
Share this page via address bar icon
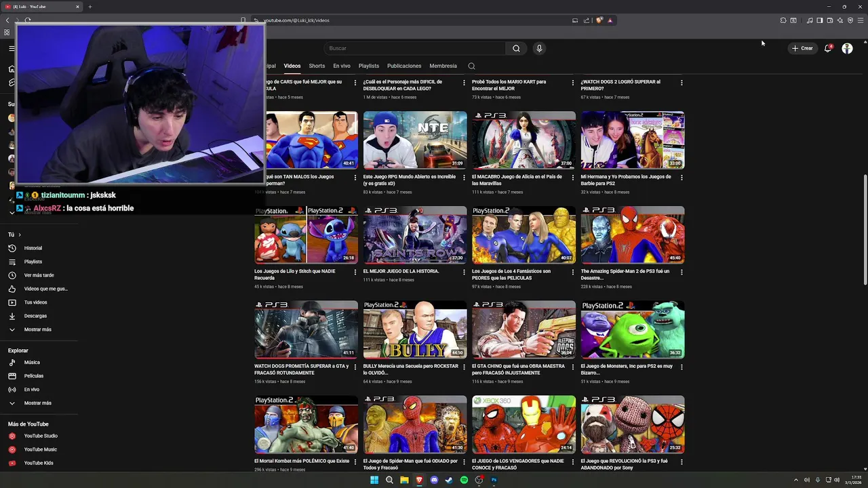click(587, 20)
